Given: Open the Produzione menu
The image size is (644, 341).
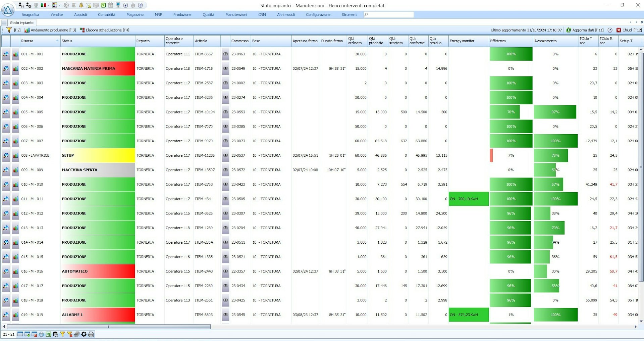Looking at the screenshot, I should click(x=182, y=15).
